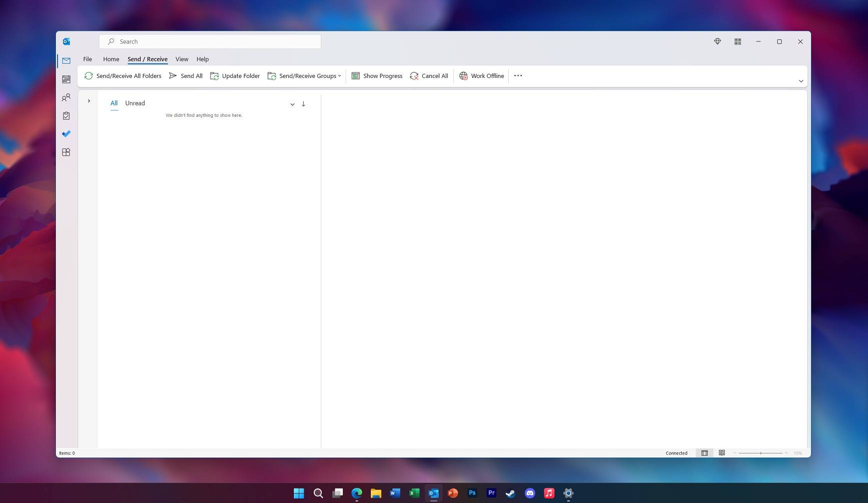Expand the folder pane with the chevron
This screenshot has width=868, height=503.
pos(89,101)
